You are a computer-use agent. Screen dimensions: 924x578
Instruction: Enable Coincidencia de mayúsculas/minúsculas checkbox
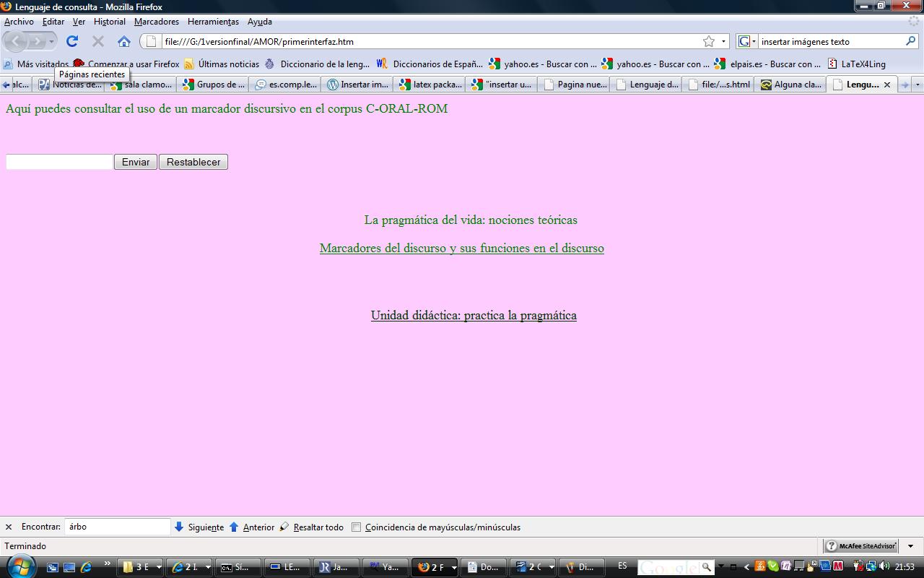pos(356,527)
